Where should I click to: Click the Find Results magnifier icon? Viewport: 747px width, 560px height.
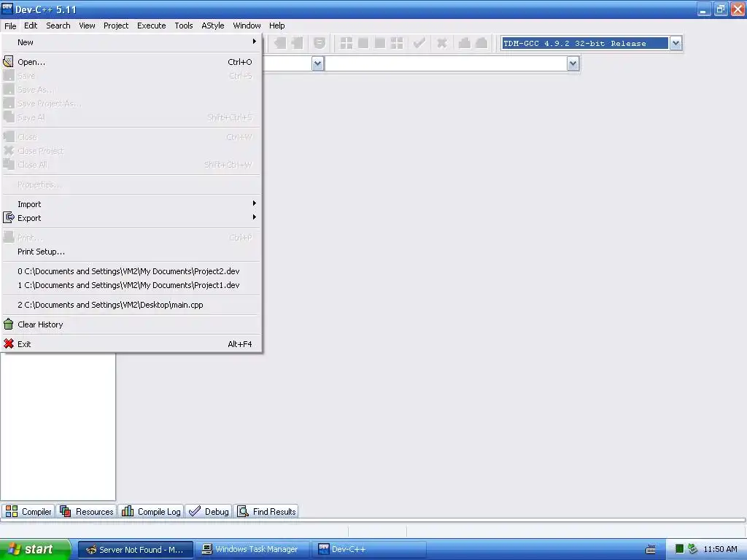tap(242, 511)
